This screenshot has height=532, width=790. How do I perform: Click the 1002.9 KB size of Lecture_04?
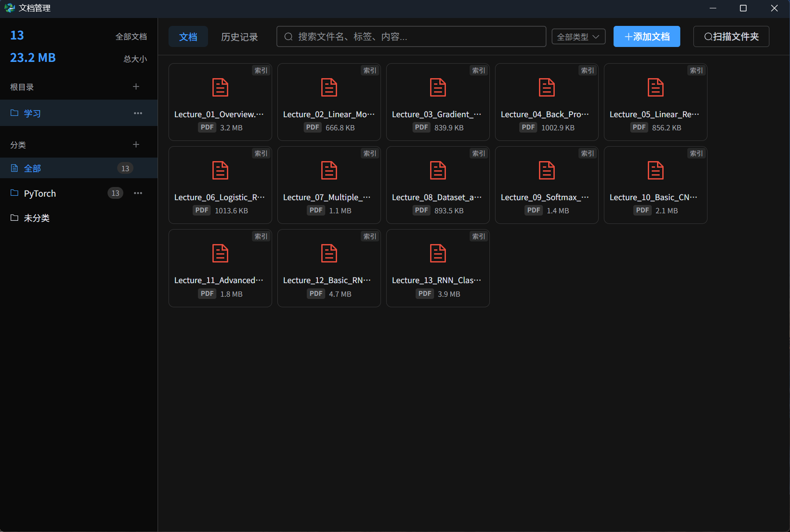[558, 128]
